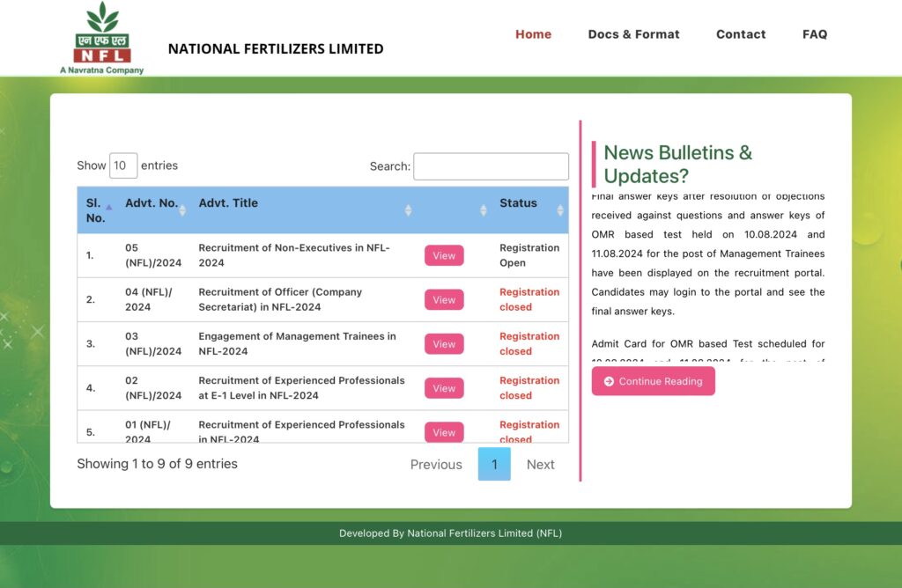Click the Advt. Title column header
Image resolution: width=902 pixels, height=588 pixels.
[x=228, y=203]
